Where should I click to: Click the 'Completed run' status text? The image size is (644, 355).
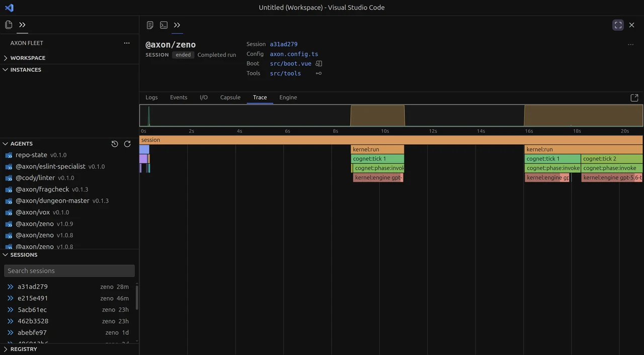pos(217,55)
